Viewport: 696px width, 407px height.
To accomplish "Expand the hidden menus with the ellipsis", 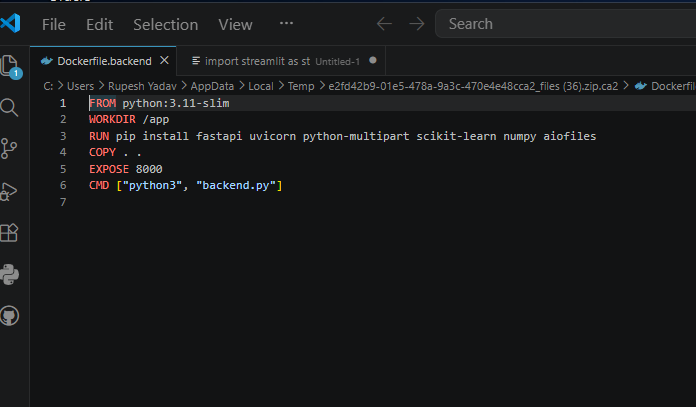I will coord(286,23).
